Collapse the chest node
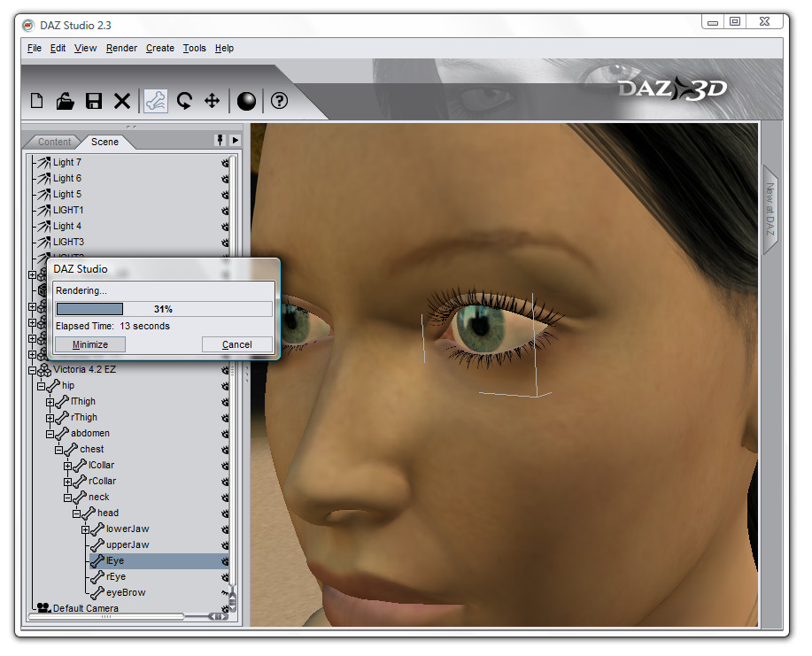The height and width of the screenshot is (656, 812). click(x=58, y=450)
